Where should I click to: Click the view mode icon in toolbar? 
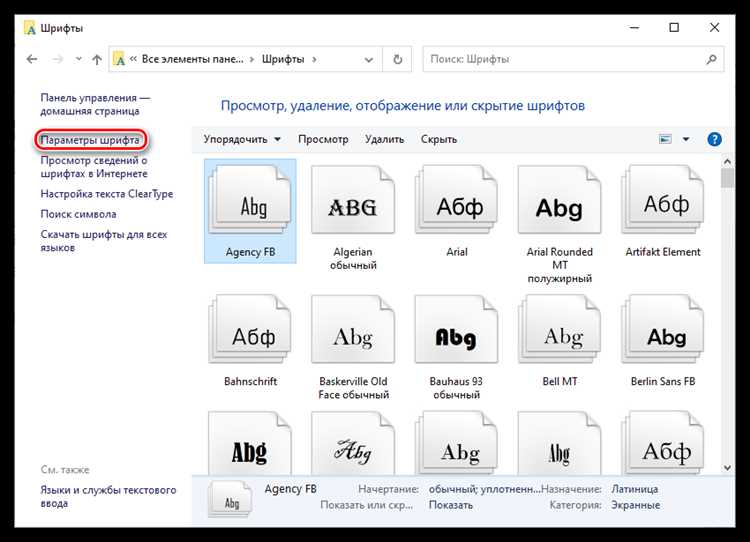tap(665, 139)
